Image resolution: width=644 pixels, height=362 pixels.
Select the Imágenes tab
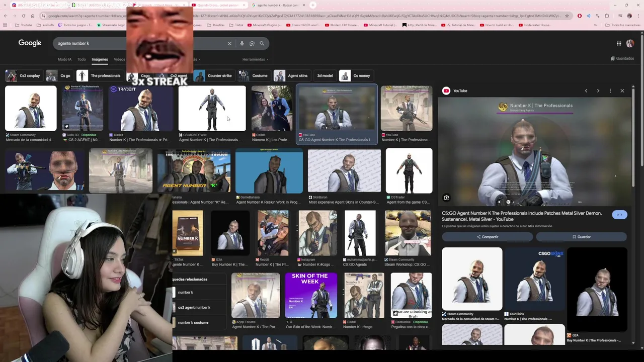click(100, 59)
